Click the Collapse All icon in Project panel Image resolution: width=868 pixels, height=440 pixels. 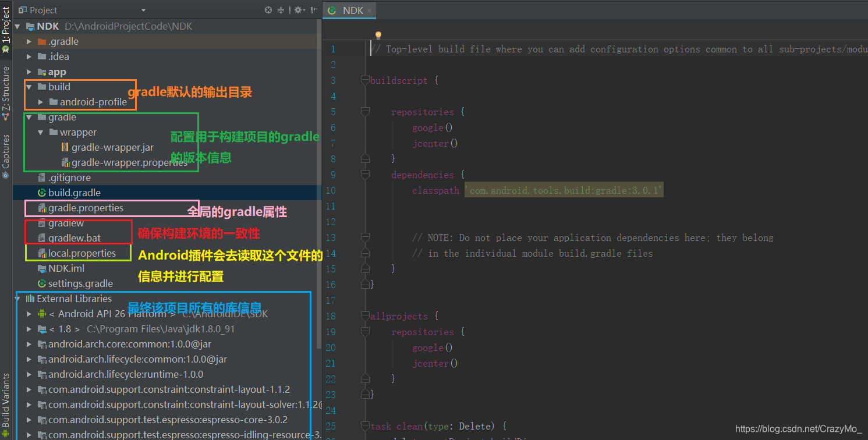tap(281, 10)
